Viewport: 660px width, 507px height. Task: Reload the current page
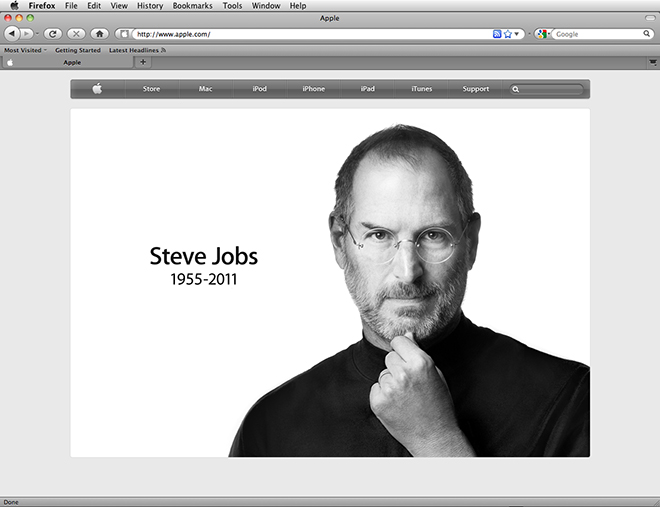coord(53,34)
